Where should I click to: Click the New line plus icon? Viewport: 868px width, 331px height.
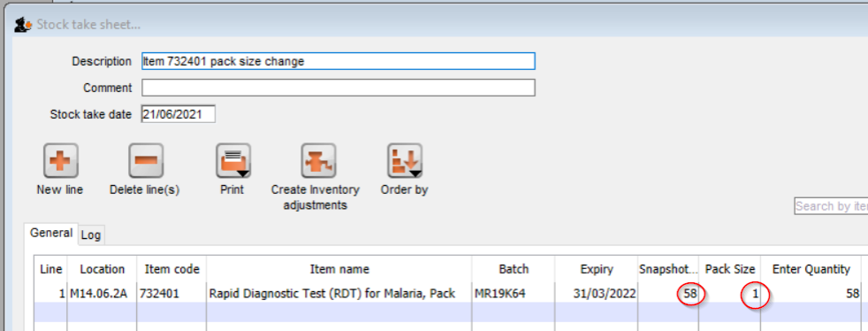(60, 161)
